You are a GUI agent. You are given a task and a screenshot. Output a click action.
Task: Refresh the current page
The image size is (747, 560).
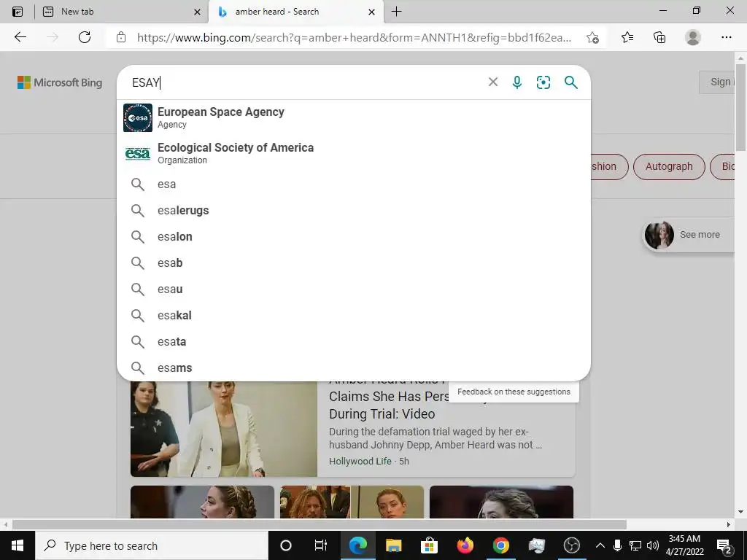85,37
